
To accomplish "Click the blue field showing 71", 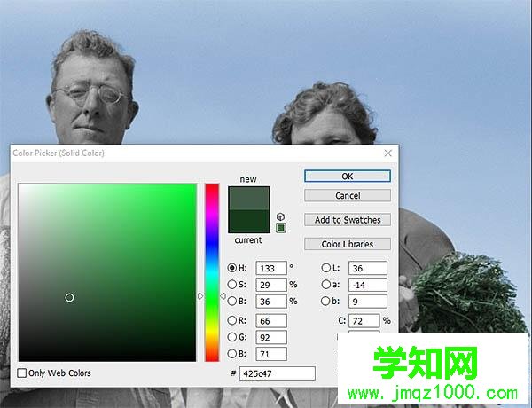I will [x=271, y=354].
